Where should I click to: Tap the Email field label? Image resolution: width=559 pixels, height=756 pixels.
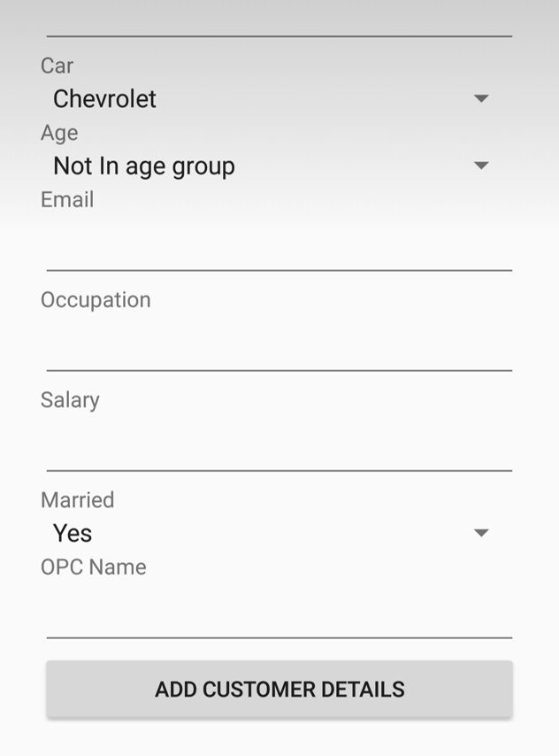67,200
